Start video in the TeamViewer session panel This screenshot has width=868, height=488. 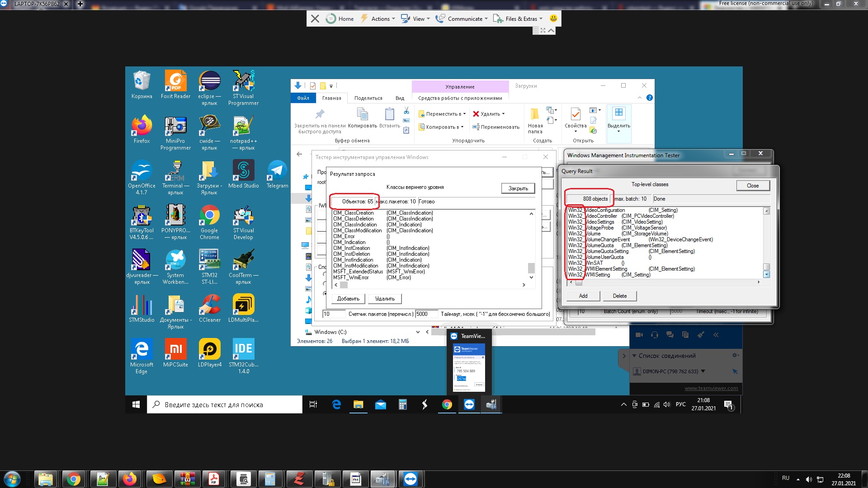tap(639, 335)
